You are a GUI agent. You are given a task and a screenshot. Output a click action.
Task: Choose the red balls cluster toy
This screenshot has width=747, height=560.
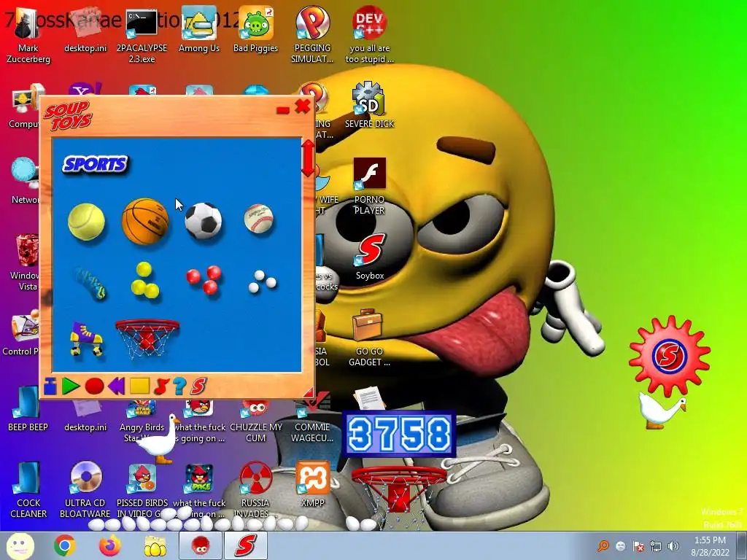pos(204,280)
